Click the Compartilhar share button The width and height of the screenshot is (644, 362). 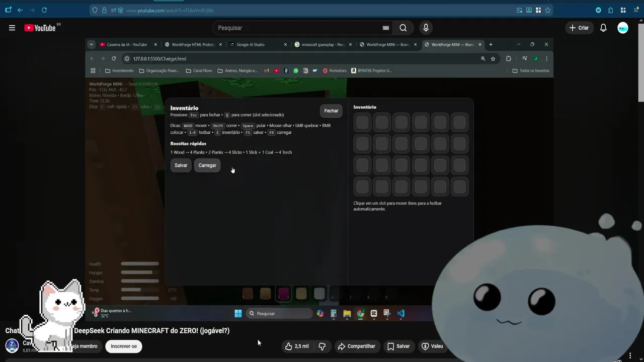click(356, 346)
